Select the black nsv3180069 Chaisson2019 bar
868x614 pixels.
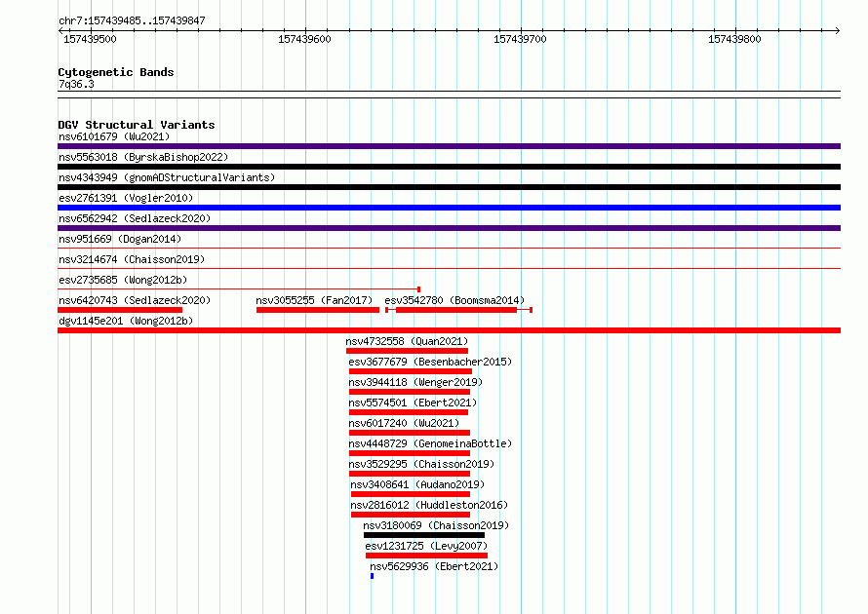click(x=424, y=535)
